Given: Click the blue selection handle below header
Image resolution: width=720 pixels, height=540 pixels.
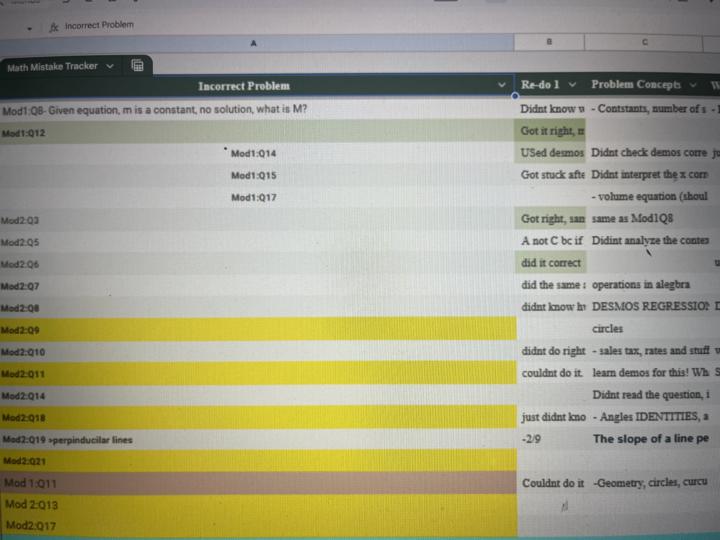Looking at the screenshot, I should (x=515, y=96).
